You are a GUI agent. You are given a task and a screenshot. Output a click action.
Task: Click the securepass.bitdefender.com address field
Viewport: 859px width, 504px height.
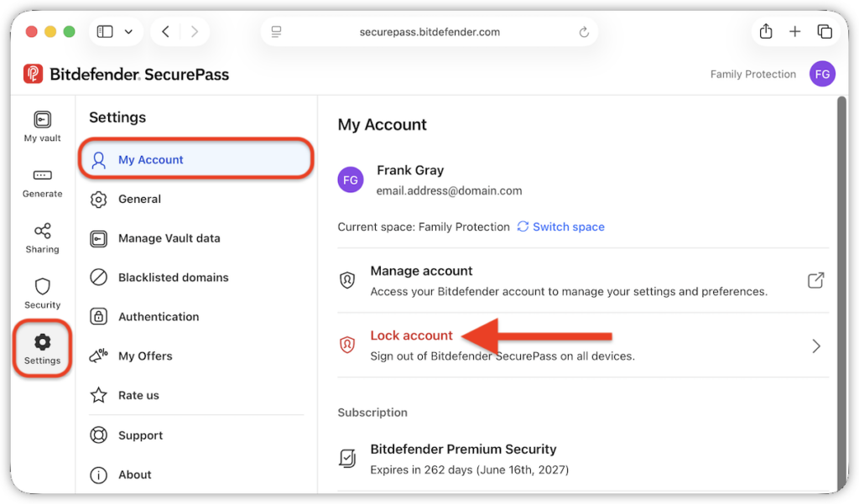[x=429, y=32]
